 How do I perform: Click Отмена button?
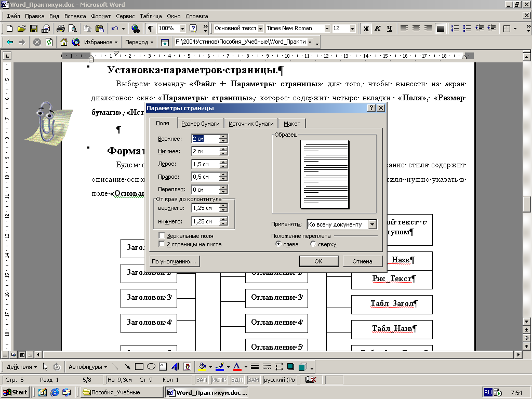[362, 261]
